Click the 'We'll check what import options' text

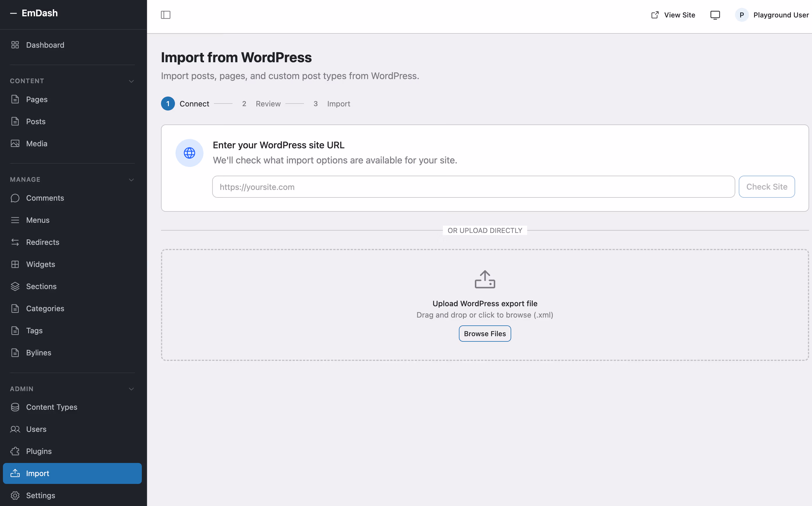335,160
